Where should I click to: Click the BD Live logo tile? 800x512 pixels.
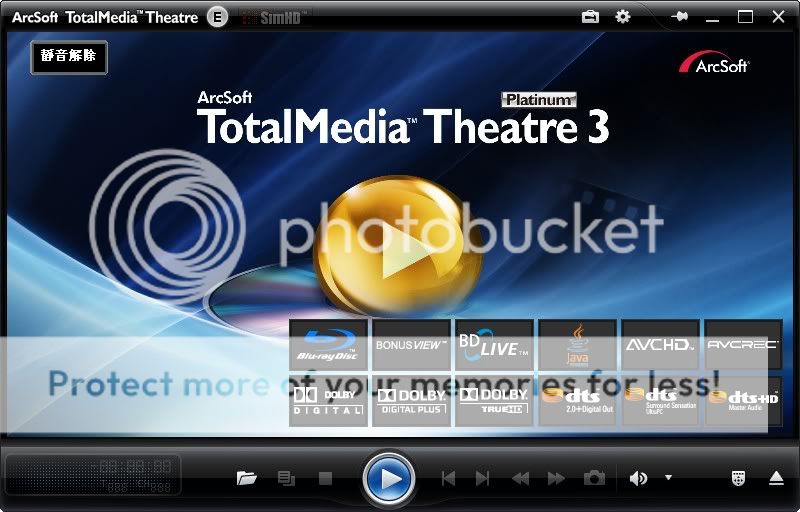(x=494, y=345)
